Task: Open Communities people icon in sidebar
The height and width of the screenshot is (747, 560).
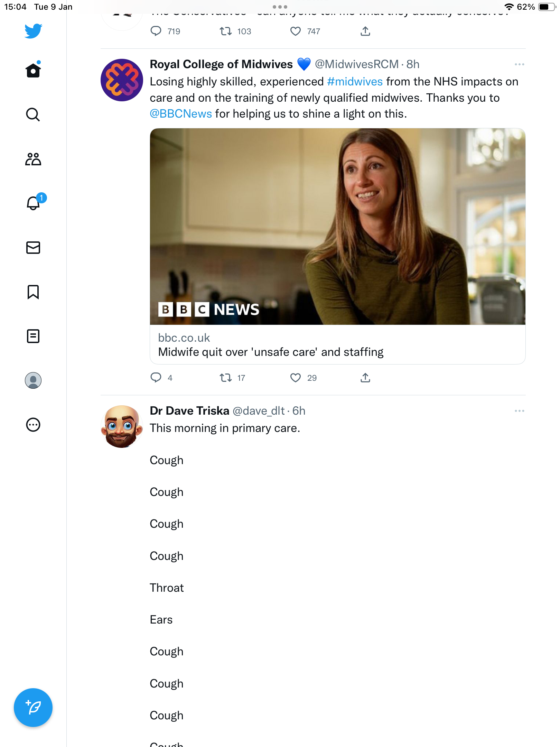Action: [x=33, y=159]
